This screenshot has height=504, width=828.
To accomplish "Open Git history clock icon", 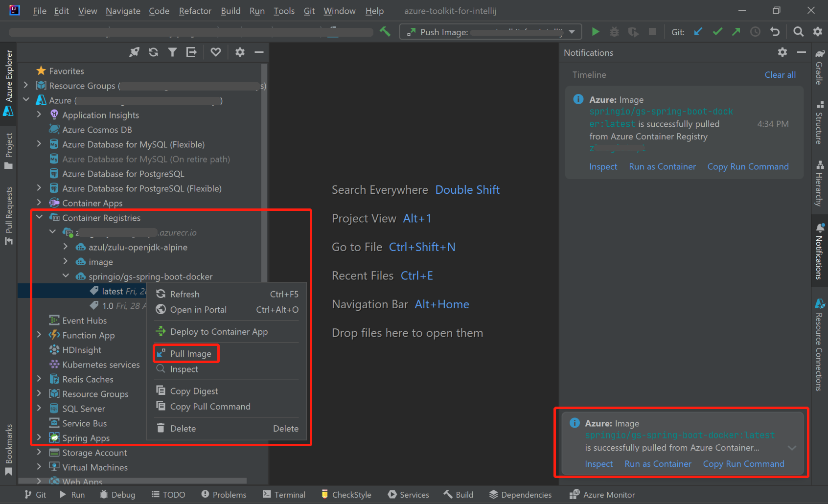I will point(755,32).
